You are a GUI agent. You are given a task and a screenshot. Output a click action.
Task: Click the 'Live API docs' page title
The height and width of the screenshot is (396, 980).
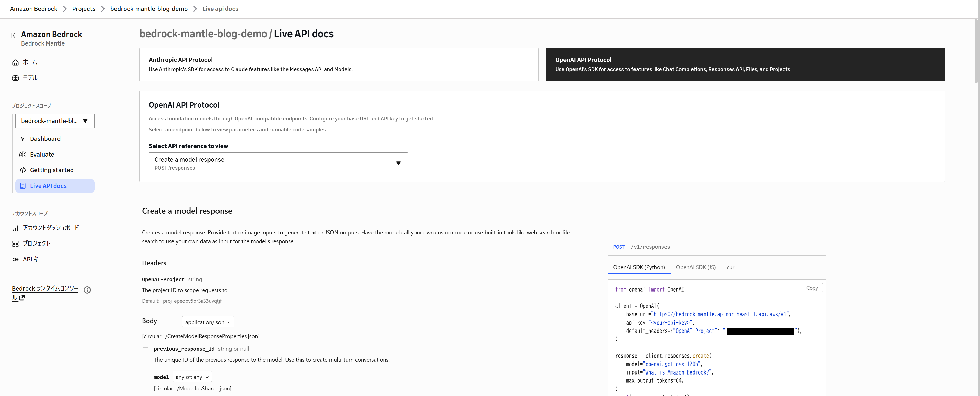pyautogui.click(x=304, y=34)
